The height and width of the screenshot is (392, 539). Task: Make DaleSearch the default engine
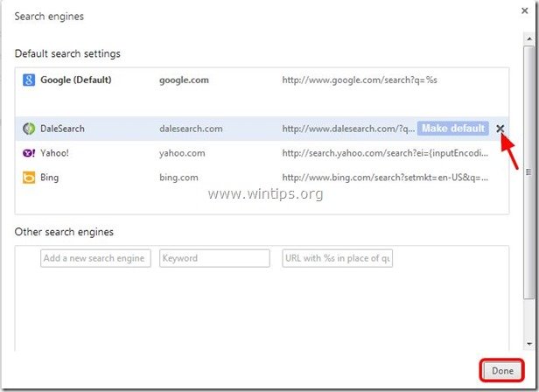point(453,129)
